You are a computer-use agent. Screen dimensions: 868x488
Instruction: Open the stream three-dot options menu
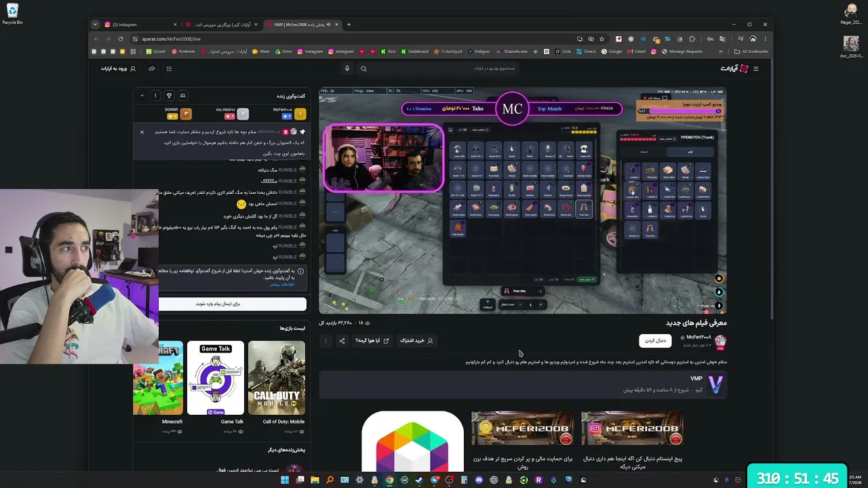[325, 341]
